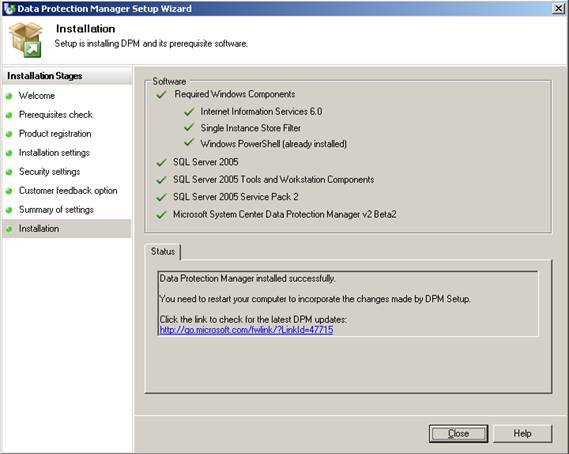Close the wizard window with X
Screen dimensions: 569x454
[558, 8]
